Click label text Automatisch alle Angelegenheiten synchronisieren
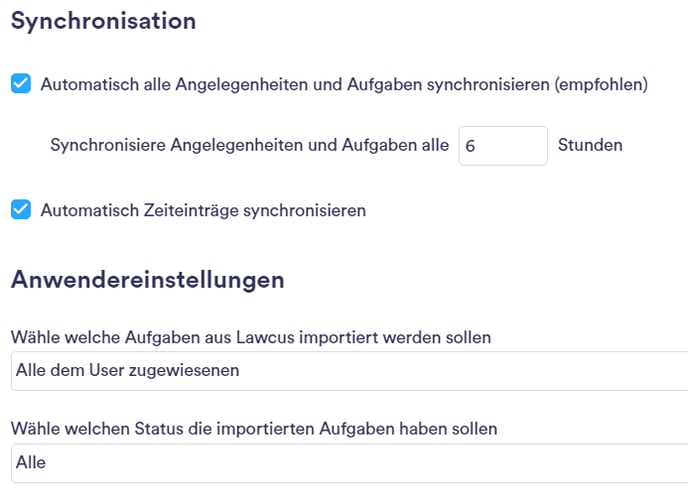This screenshot has width=688, height=504. 344,84
